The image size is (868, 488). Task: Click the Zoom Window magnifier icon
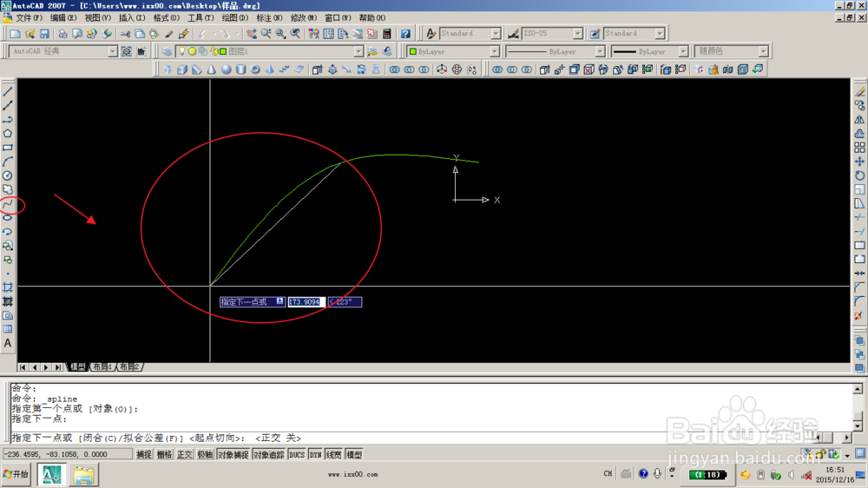[281, 34]
